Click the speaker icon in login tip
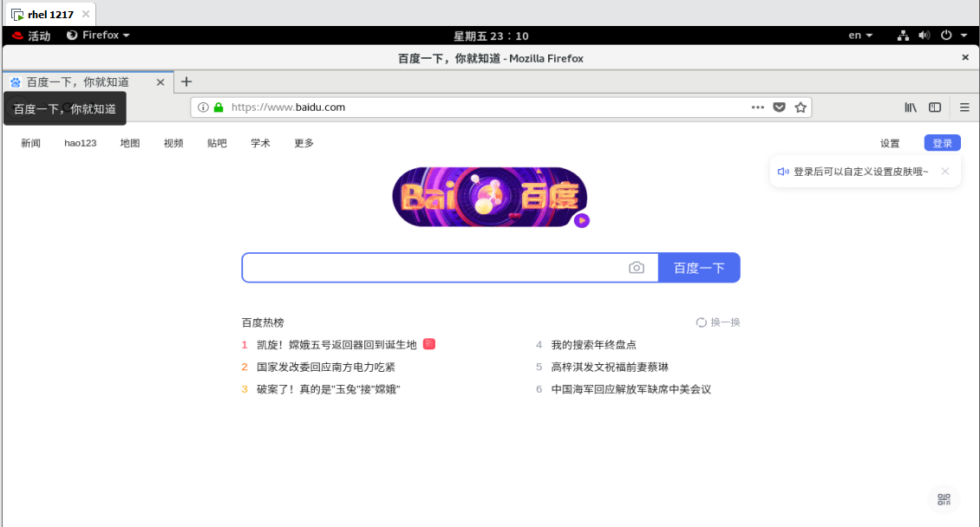Image resolution: width=980 pixels, height=527 pixels. 783,171
